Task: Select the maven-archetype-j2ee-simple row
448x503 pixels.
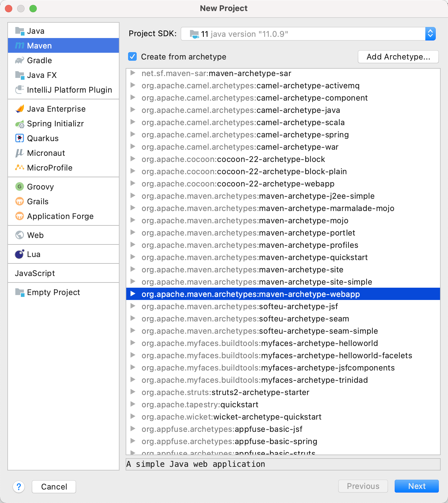Action: (x=283, y=196)
